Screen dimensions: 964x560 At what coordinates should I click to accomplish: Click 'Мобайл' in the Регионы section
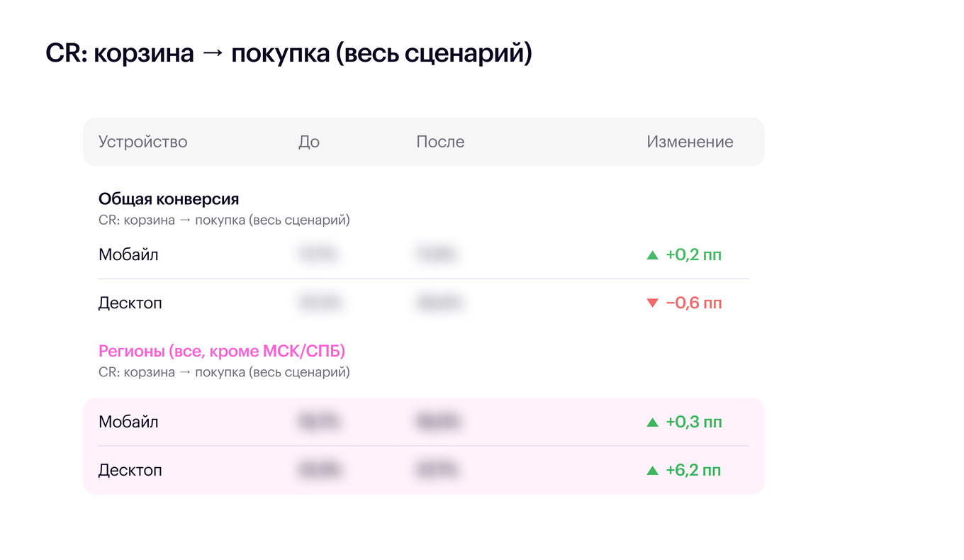coord(128,422)
